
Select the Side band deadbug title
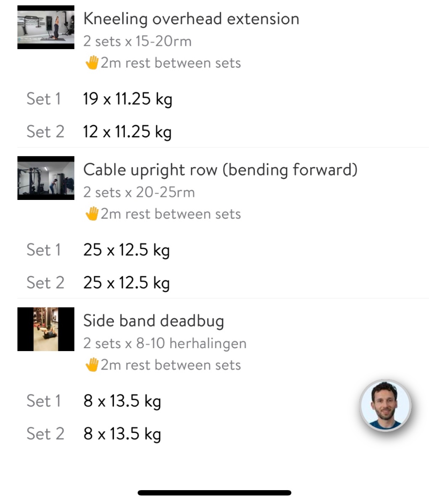(x=153, y=321)
